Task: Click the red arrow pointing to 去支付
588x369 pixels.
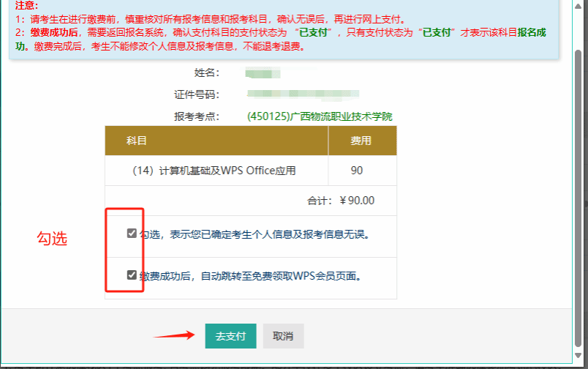Action: pos(174,336)
